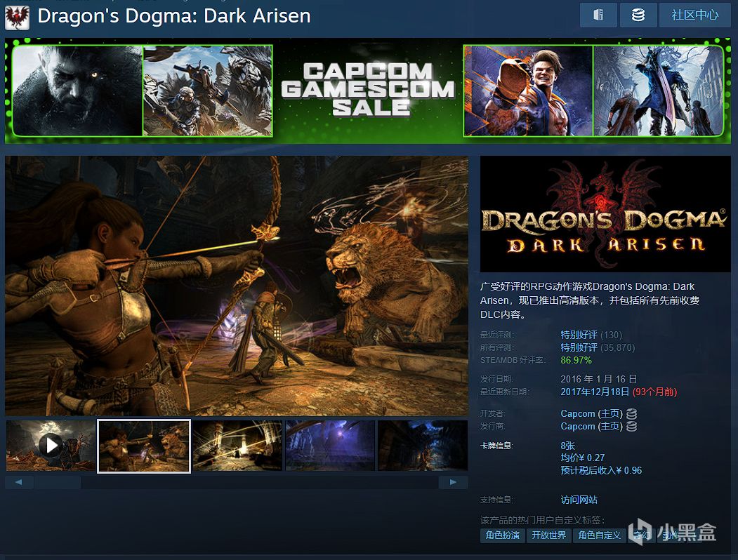The width and height of the screenshot is (738, 560).
Task: Click the page title Dragon's Dogma: Dark Arisen
Action: [x=174, y=16]
